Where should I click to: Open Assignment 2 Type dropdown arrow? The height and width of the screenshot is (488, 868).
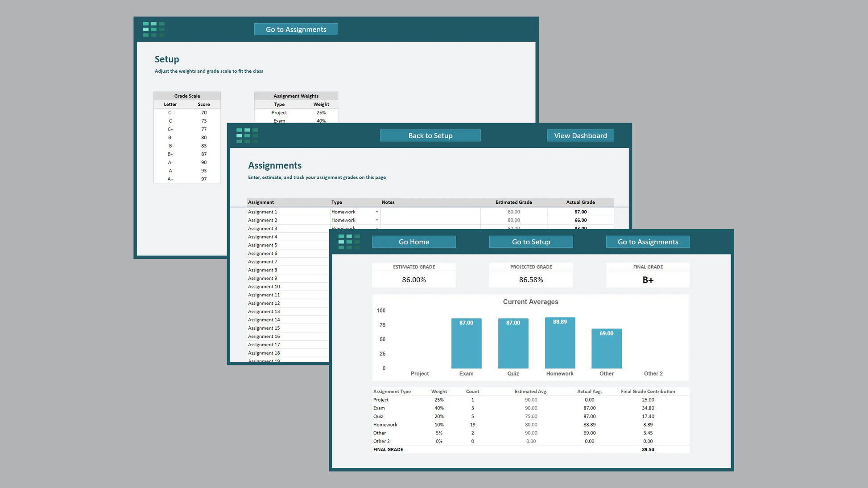pyautogui.click(x=377, y=220)
